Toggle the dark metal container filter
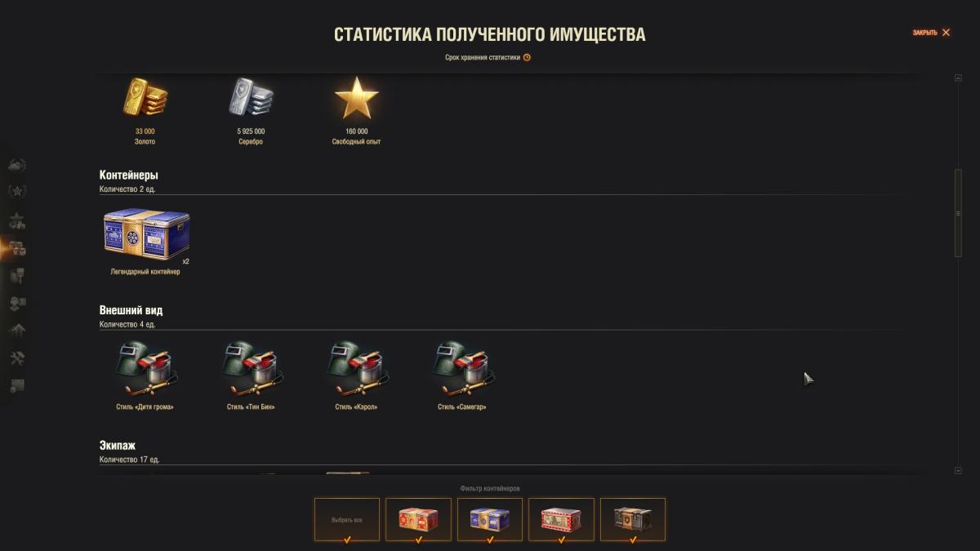The width and height of the screenshot is (980, 551). 633,519
